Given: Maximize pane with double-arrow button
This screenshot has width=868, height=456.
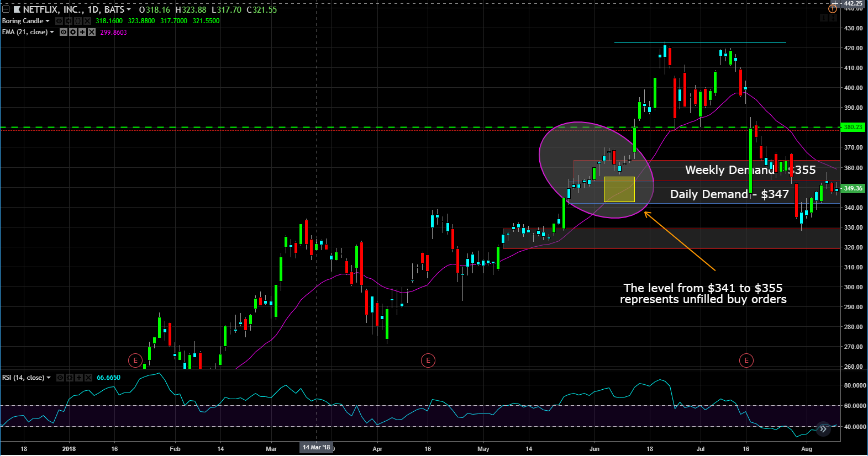Looking at the screenshot, I should [833, 18].
